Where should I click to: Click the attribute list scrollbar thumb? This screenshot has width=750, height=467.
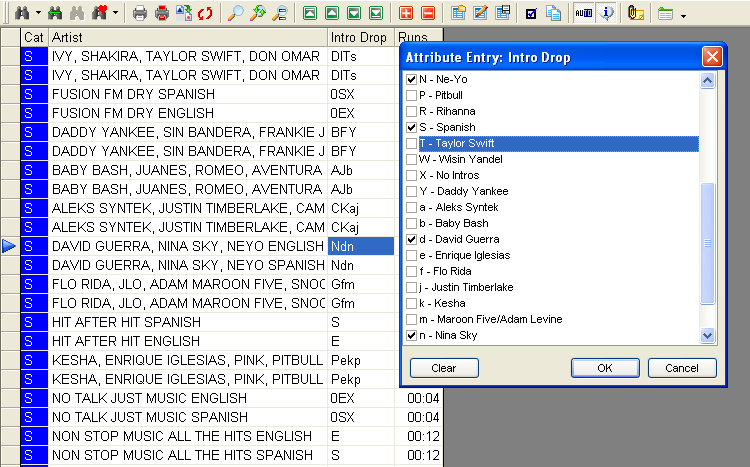point(707,244)
